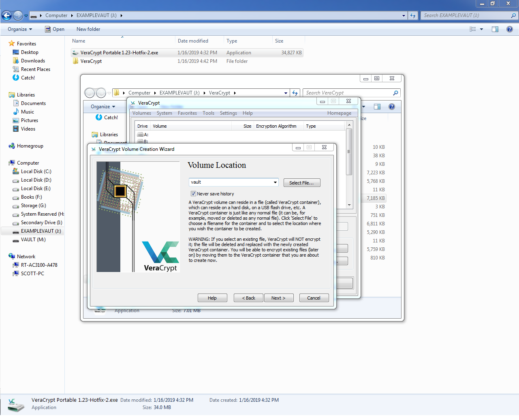
Task: Select Homegroup in the navigation pane
Action: pos(30,146)
